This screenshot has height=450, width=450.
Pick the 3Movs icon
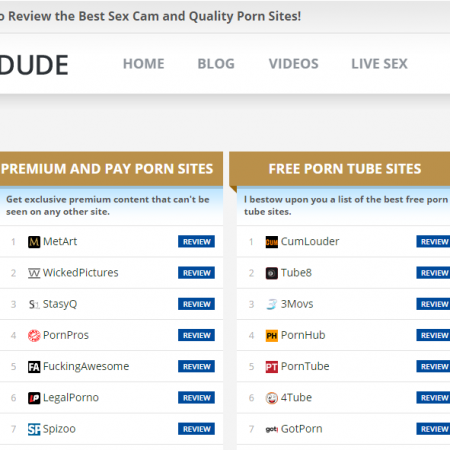272,304
